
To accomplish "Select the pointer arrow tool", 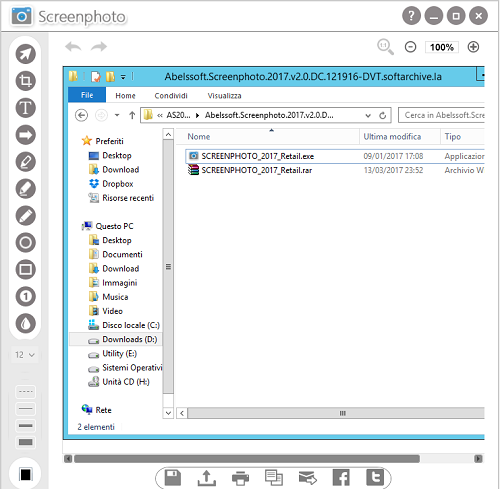I will tap(26, 54).
